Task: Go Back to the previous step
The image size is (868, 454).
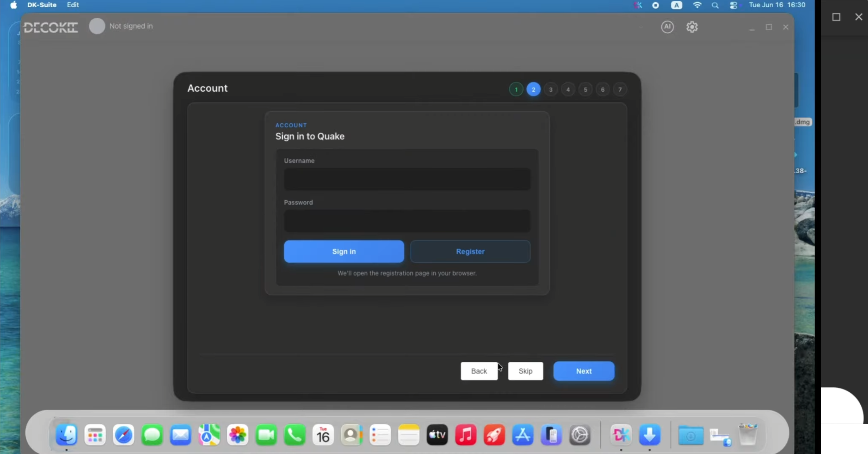Action: coord(479,371)
